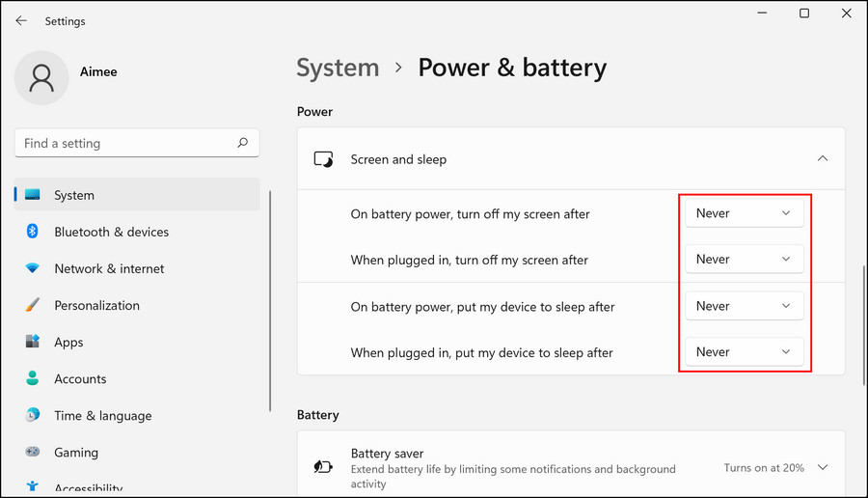The height and width of the screenshot is (498, 868).
Task: Click the search magnifier icon
Action: pos(243,143)
